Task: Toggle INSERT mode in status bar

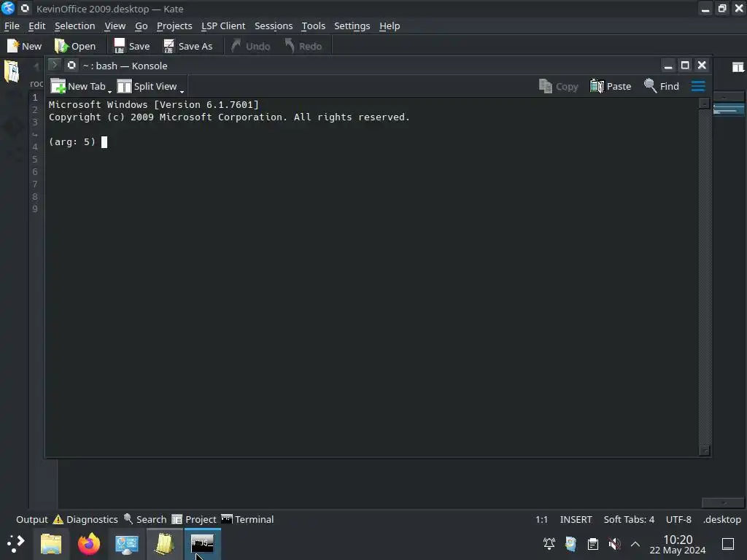Action: (576, 519)
